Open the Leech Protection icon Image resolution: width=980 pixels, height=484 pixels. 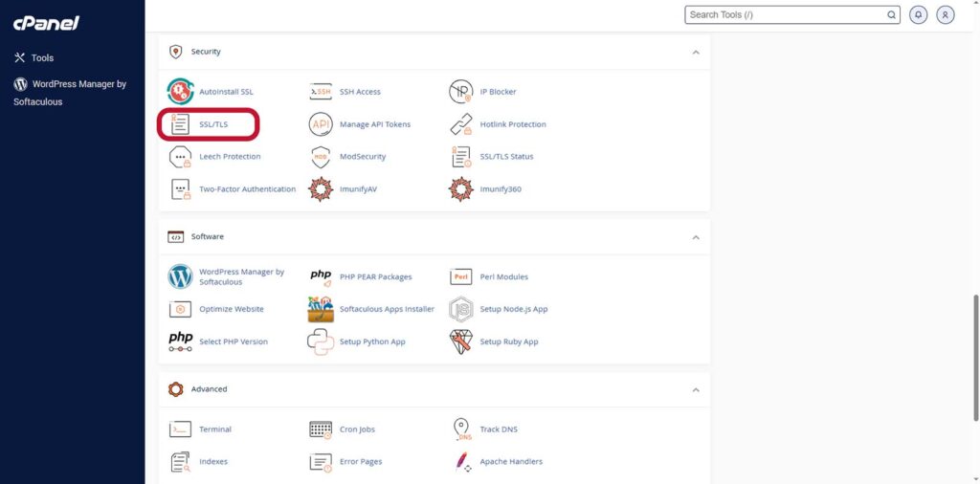[x=181, y=157]
